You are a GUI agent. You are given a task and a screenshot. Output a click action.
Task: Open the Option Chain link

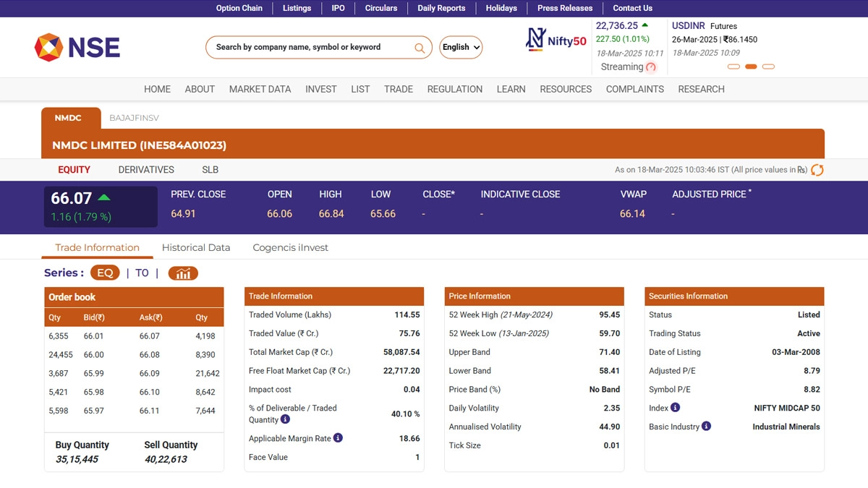point(239,8)
